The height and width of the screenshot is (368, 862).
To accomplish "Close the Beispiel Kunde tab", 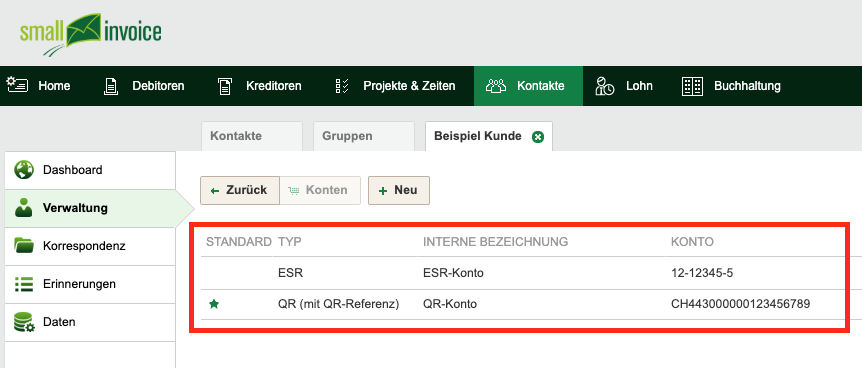I will click(538, 137).
